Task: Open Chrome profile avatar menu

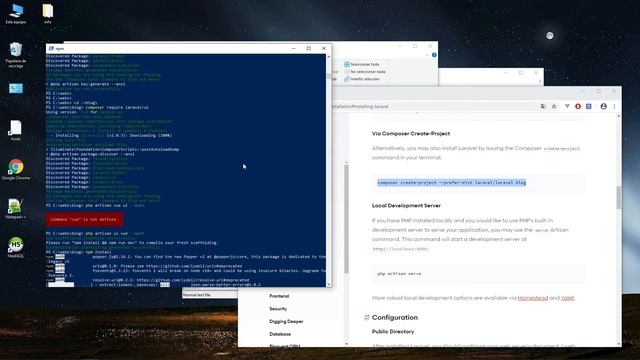Action: [x=603, y=106]
